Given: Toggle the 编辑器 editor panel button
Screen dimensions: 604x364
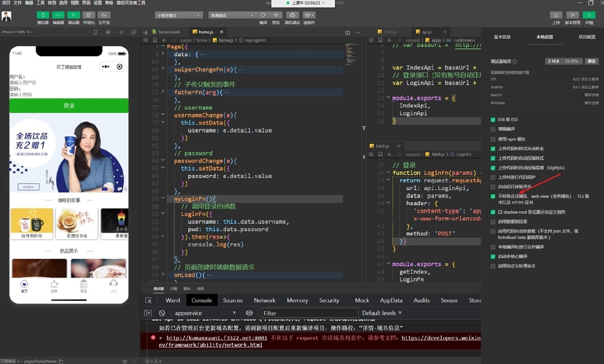Looking at the screenshot, I should coord(58,14).
